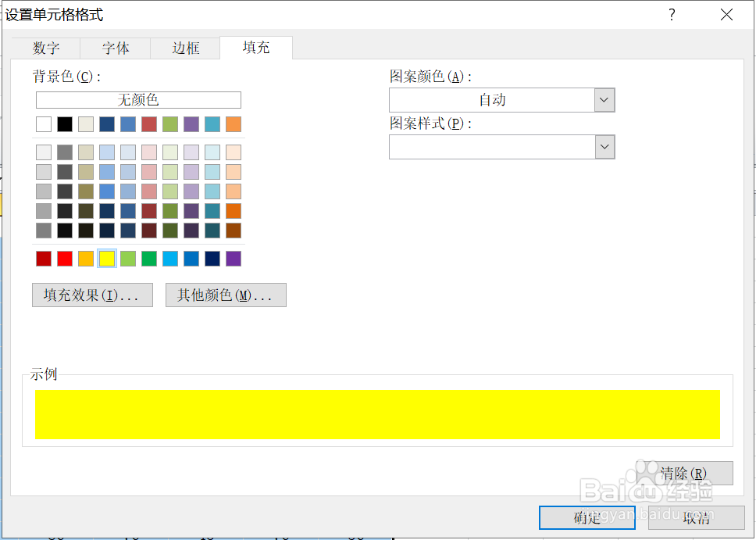The width and height of the screenshot is (756, 540).
Task: Open the 边框 tab
Action: coord(184,48)
